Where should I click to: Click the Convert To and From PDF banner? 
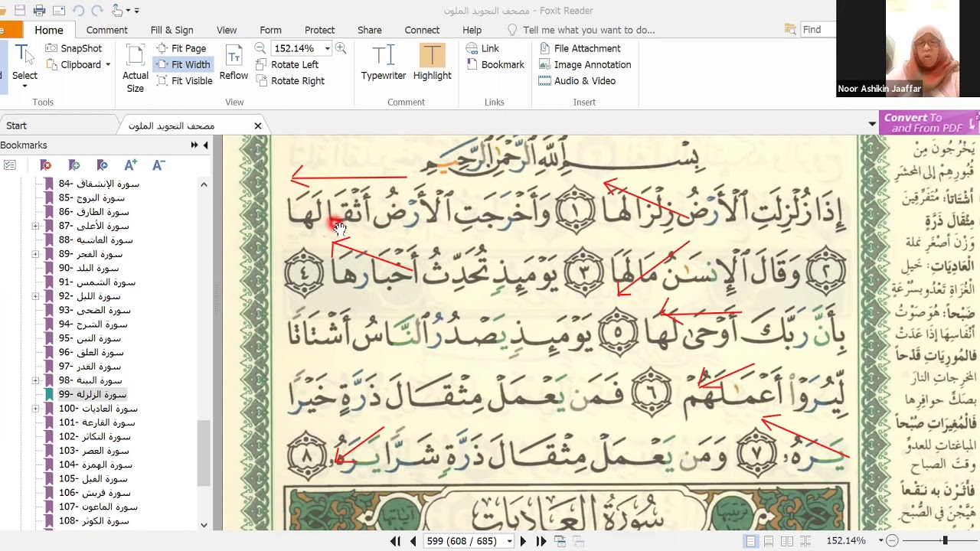pos(929,122)
